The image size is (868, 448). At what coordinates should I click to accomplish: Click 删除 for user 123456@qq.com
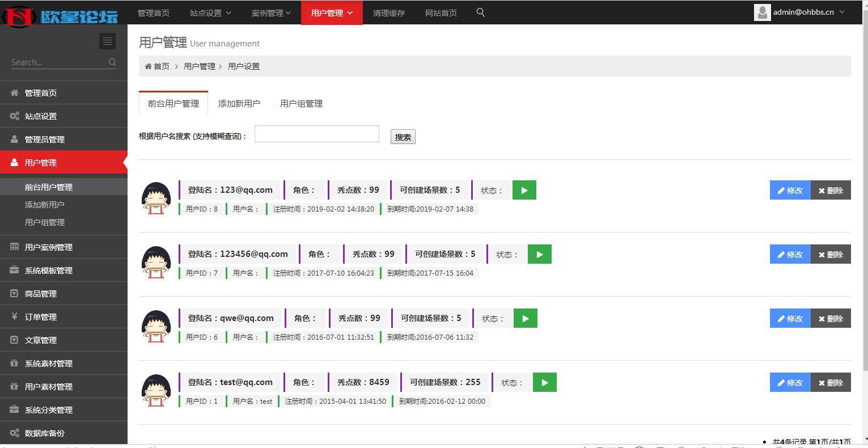(x=831, y=254)
